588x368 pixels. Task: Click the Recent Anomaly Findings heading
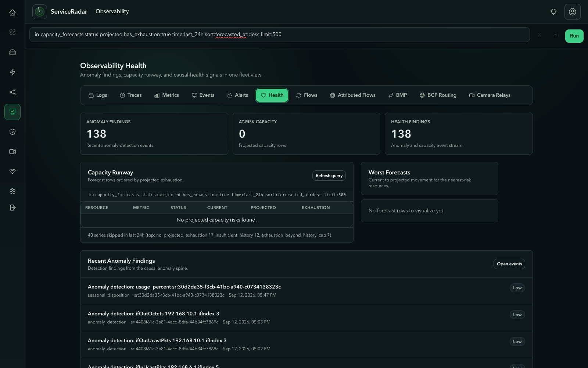121,261
